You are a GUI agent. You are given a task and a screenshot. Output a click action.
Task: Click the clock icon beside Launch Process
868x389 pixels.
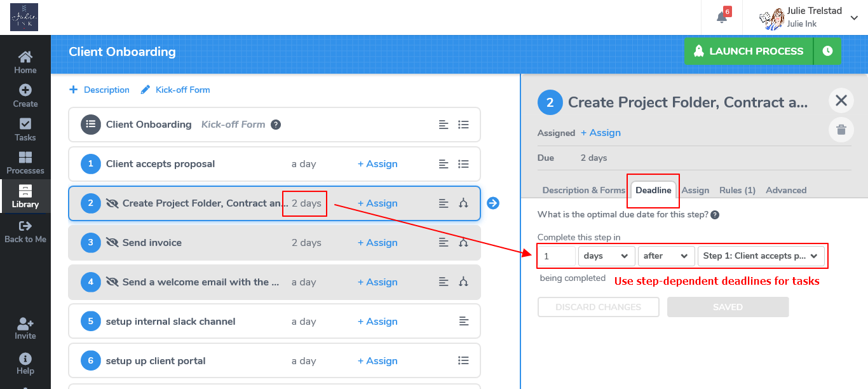[x=827, y=51]
